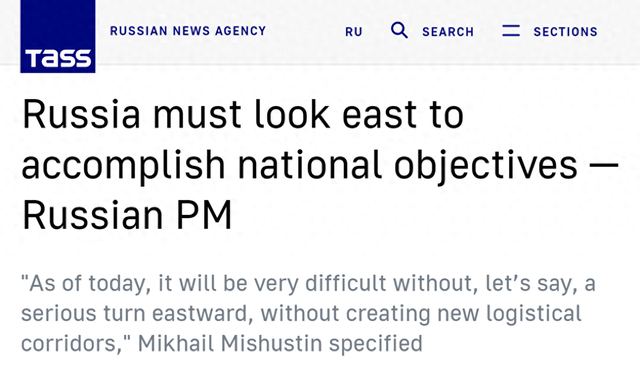This screenshot has height=377, width=640.
Task: Click the word 'objectives' in headline
Action: [486, 165]
